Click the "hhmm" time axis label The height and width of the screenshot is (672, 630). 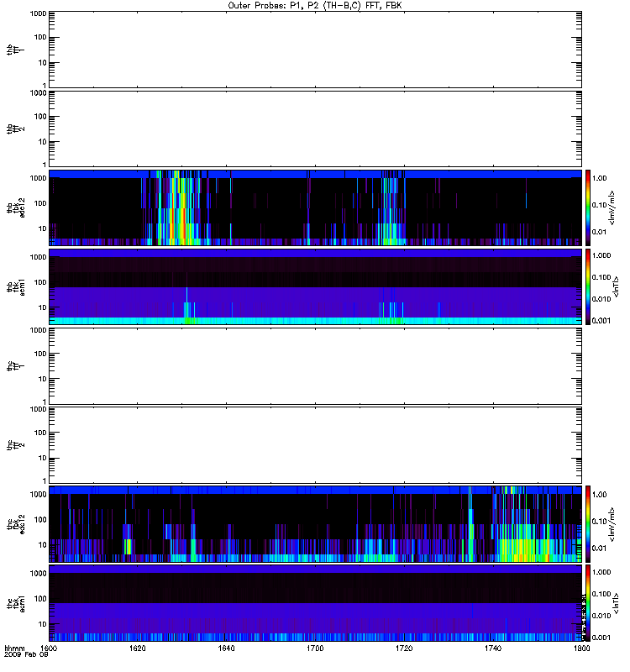pos(14,648)
